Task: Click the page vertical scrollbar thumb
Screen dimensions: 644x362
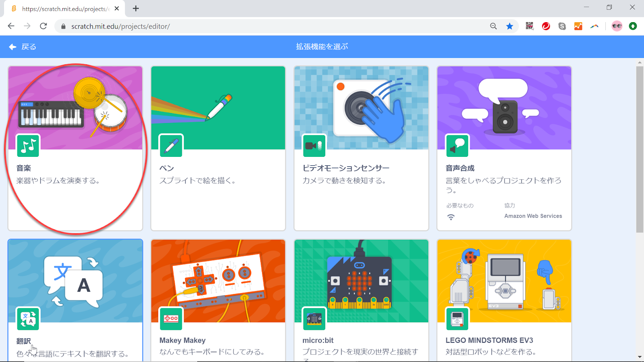Action: [x=640, y=149]
